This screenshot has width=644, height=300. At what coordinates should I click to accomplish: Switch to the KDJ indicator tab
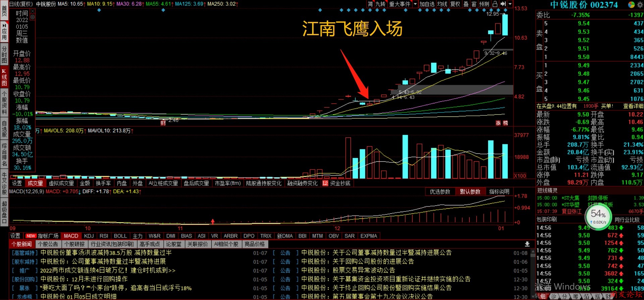[89, 236]
